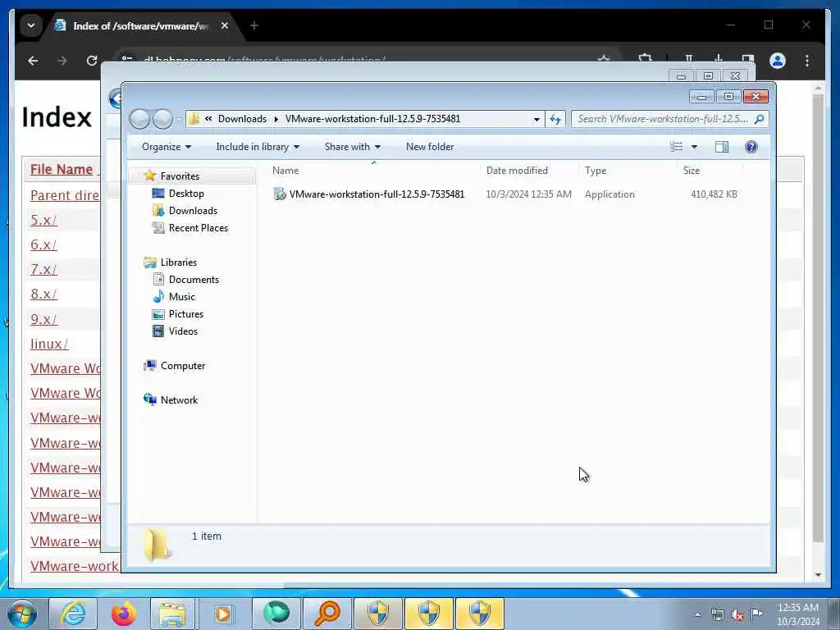Reload the browser page
Image resolution: width=840 pixels, height=630 pixels.
[x=92, y=61]
